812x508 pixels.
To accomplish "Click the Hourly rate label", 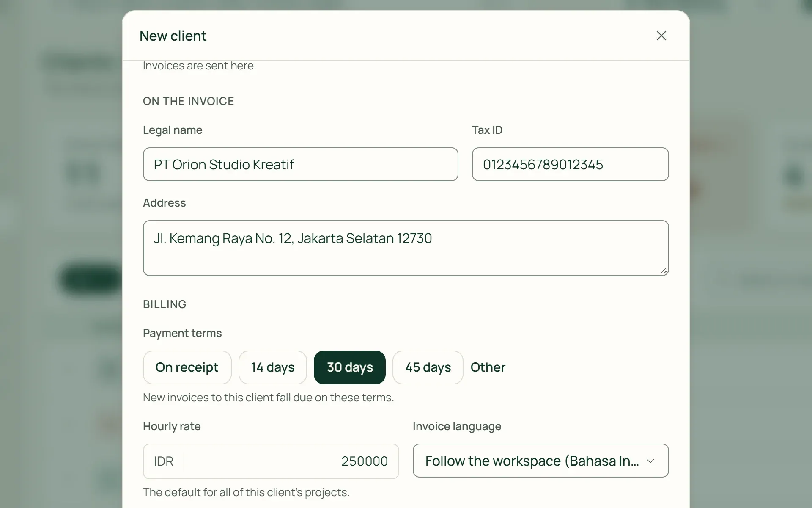I will click(x=172, y=426).
